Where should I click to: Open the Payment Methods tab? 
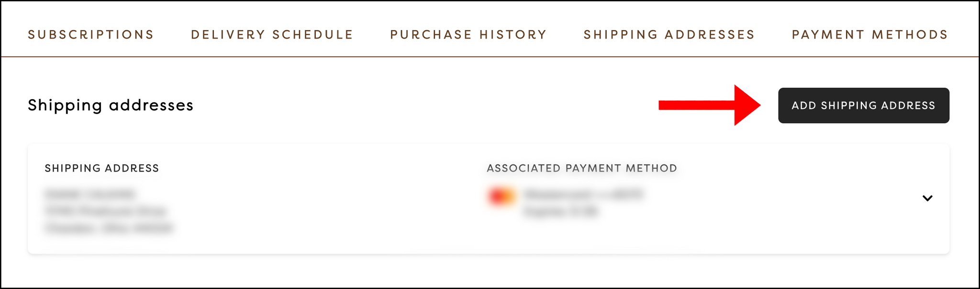click(870, 35)
